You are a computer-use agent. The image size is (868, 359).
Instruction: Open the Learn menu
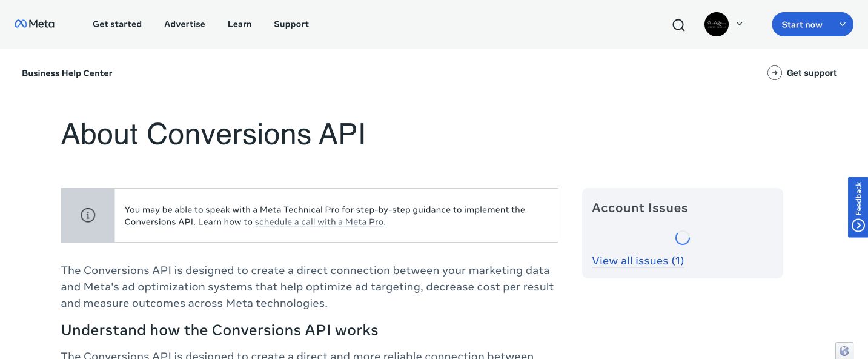coord(240,24)
